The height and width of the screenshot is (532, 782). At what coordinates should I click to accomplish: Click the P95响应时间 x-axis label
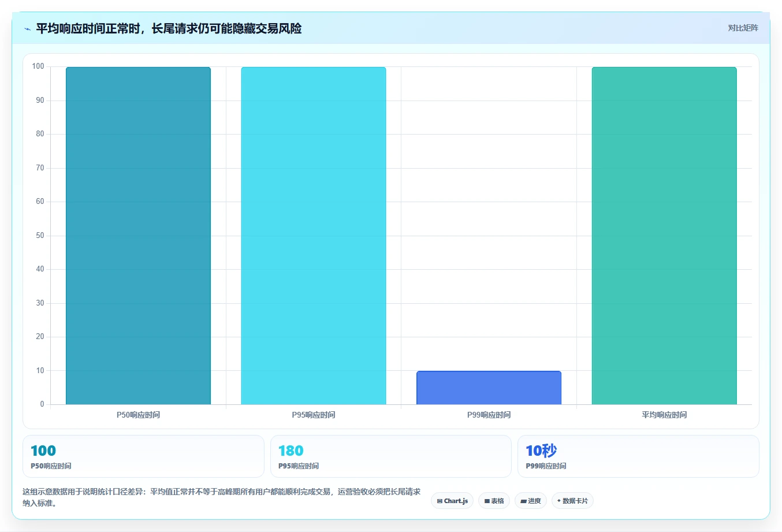point(314,415)
